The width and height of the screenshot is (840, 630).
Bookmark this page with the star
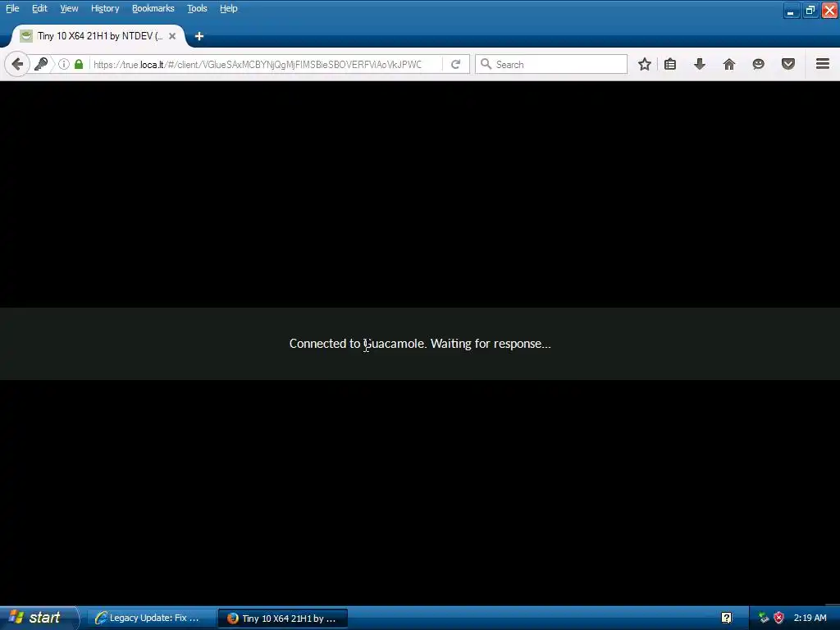[645, 64]
